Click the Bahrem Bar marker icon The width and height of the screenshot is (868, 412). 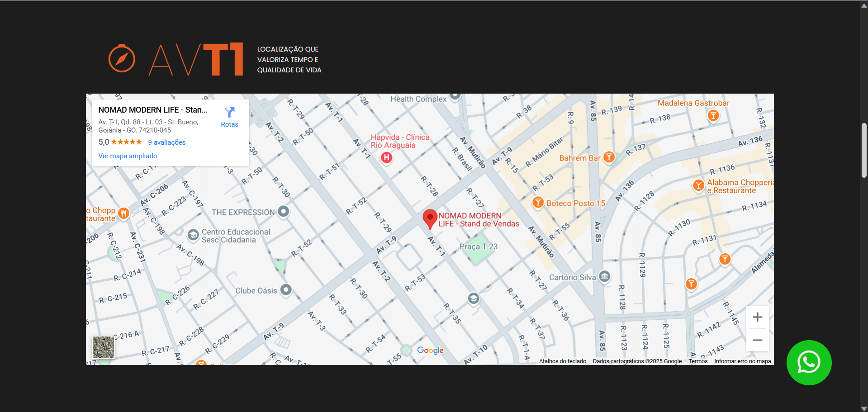click(609, 157)
